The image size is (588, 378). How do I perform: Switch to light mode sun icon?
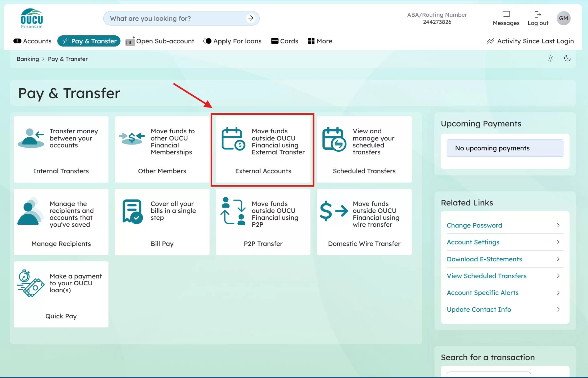click(550, 58)
